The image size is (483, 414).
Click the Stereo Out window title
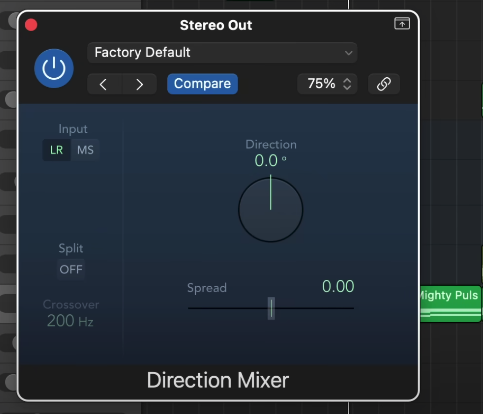216,25
